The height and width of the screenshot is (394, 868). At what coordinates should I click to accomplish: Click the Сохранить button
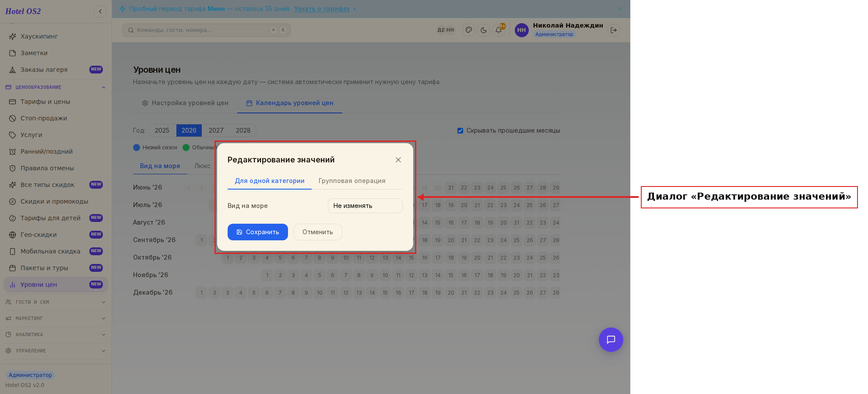[x=258, y=232]
